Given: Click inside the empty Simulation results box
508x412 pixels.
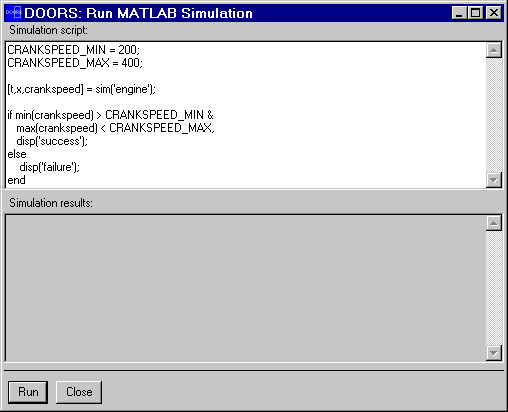Looking at the screenshot, I should coord(246,288).
